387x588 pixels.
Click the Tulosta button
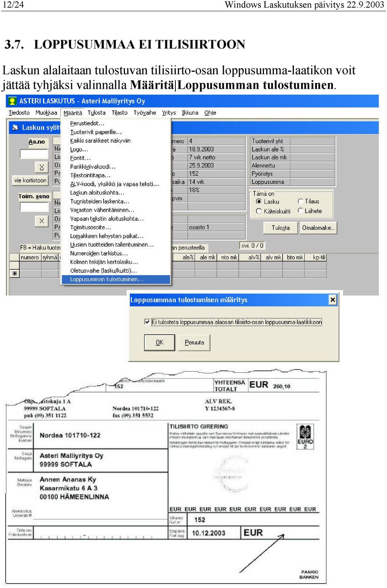[281, 228]
